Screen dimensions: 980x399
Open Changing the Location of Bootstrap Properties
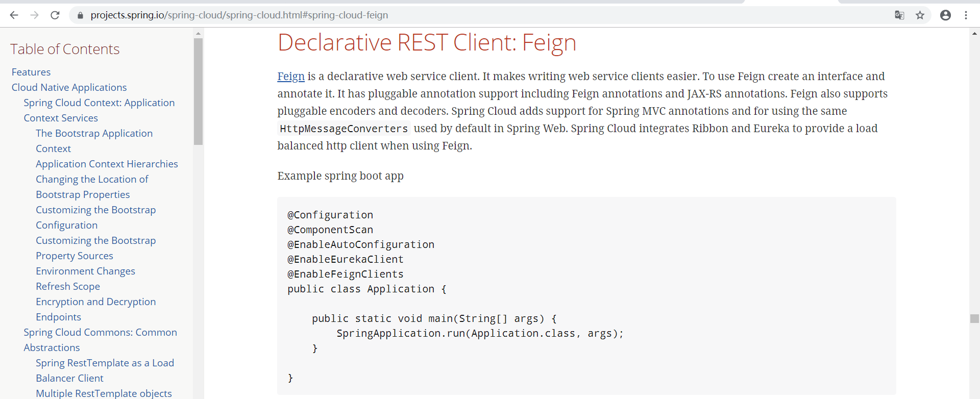click(92, 187)
